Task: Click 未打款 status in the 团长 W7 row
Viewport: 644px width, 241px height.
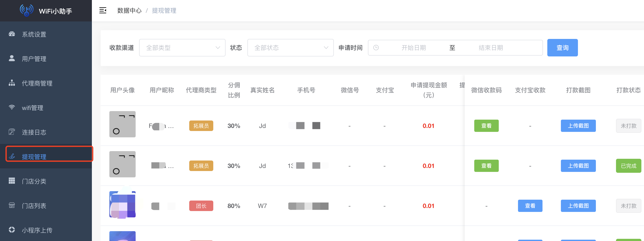Action: [x=628, y=206]
